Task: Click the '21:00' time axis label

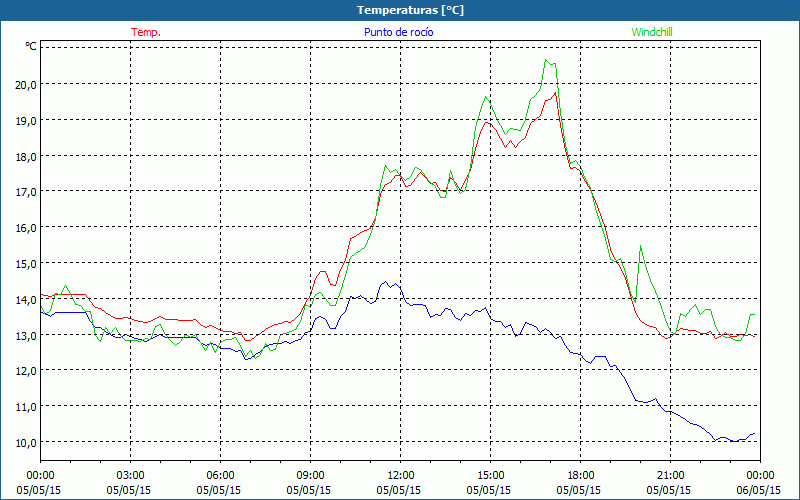Action: click(670, 476)
